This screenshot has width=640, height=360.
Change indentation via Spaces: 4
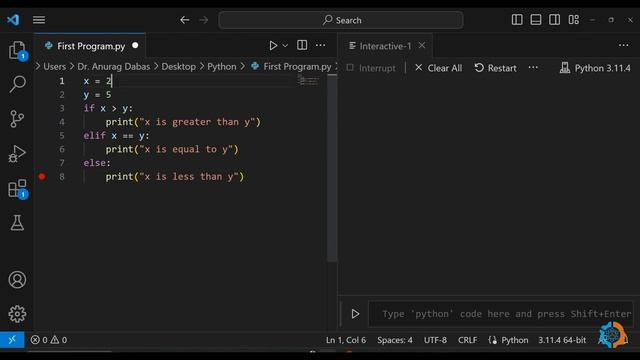(x=395, y=340)
